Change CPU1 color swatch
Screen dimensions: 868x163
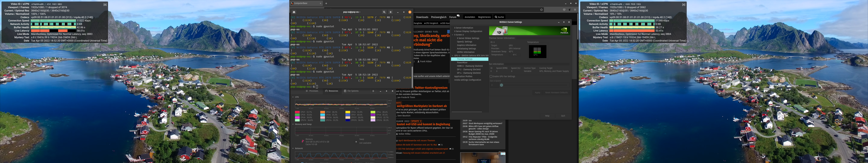tap(297, 112)
